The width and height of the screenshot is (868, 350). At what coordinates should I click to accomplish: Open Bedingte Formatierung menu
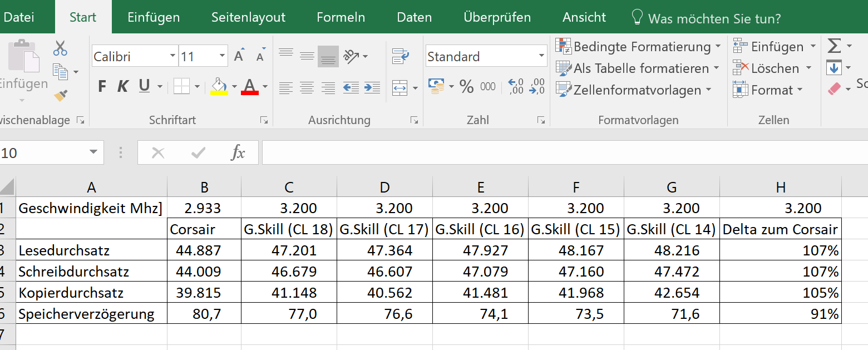click(638, 47)
